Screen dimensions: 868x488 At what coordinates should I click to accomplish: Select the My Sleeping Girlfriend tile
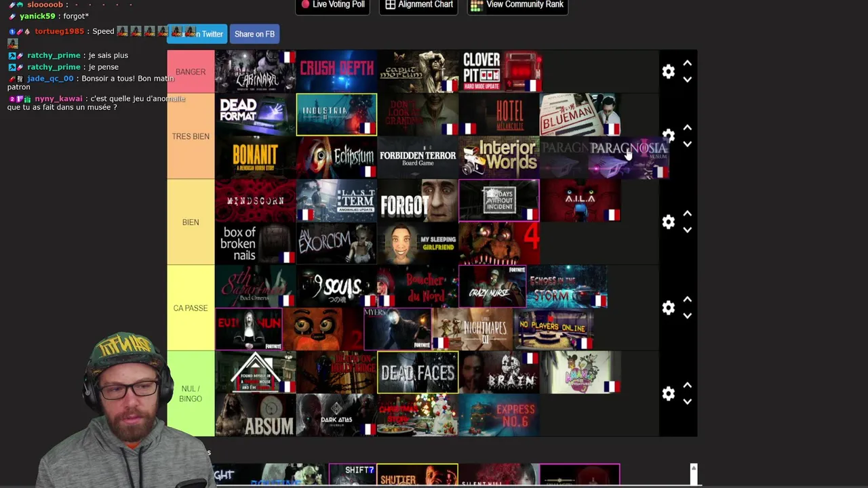tap(418, 243)
